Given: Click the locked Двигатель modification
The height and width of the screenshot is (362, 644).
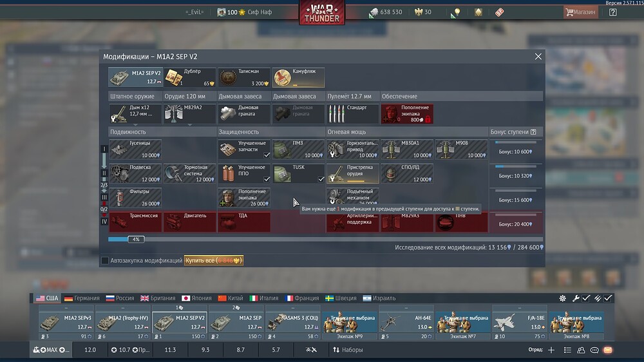Looking at the screenshot, I should (x=189, y=222).
